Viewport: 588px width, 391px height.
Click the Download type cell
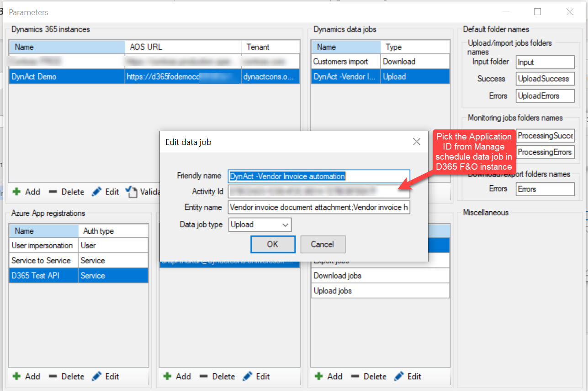click(x=415, y=61)
